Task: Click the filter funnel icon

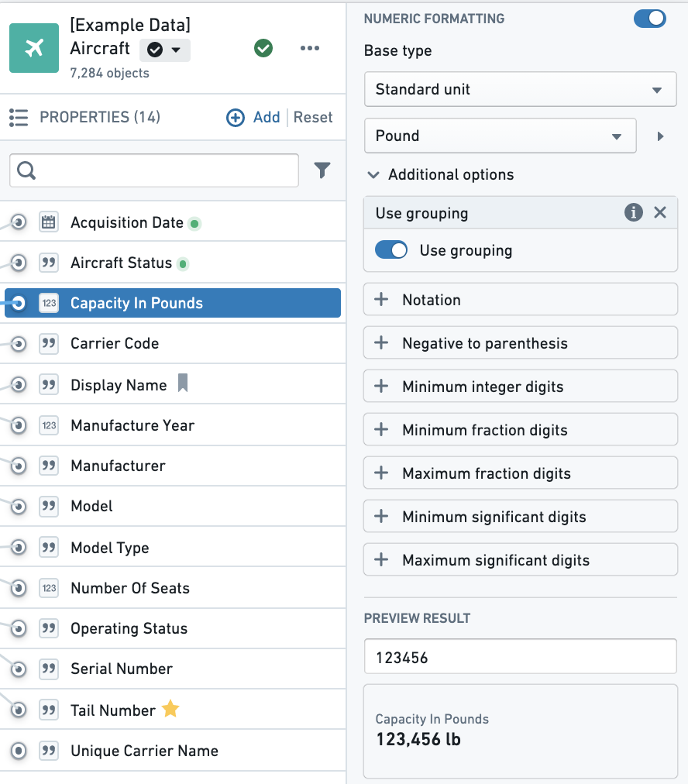Action: (x=322, y=170)
